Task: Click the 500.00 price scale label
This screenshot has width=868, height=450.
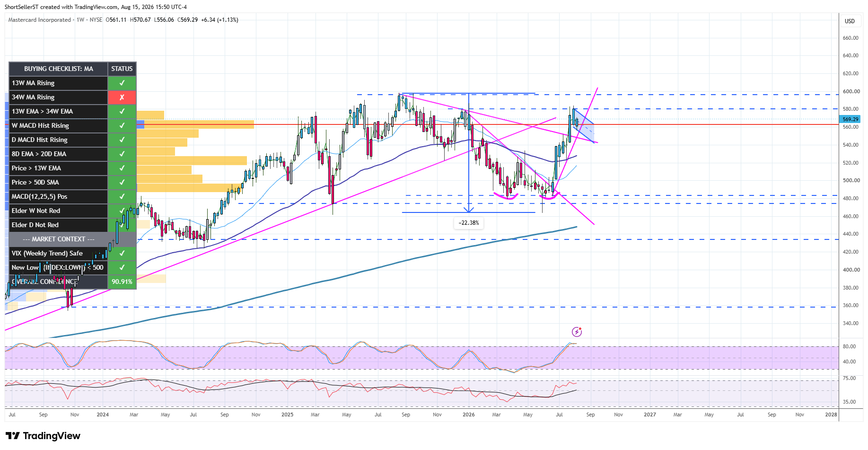Action: [x=850, y=180]
